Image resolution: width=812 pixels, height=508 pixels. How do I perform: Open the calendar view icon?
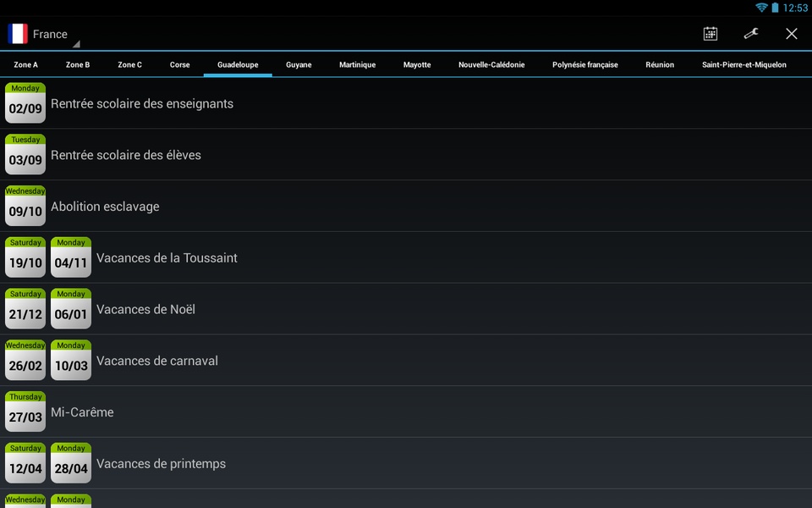(710, 34)
